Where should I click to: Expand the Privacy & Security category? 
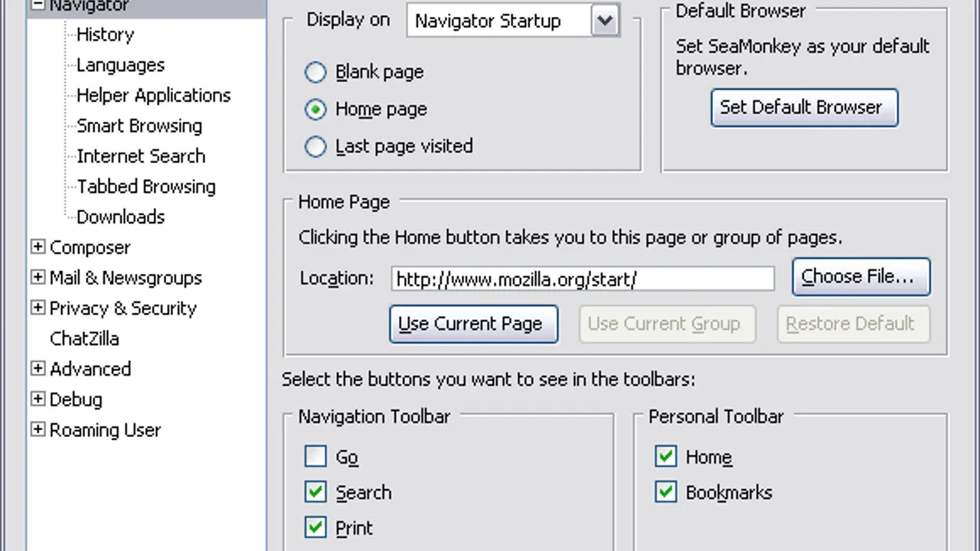coord(38,308)
